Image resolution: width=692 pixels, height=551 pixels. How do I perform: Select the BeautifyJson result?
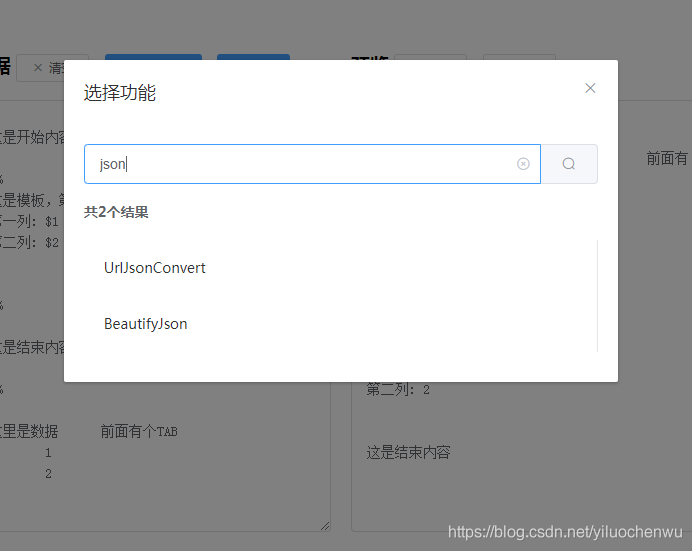tap(146, 324)
